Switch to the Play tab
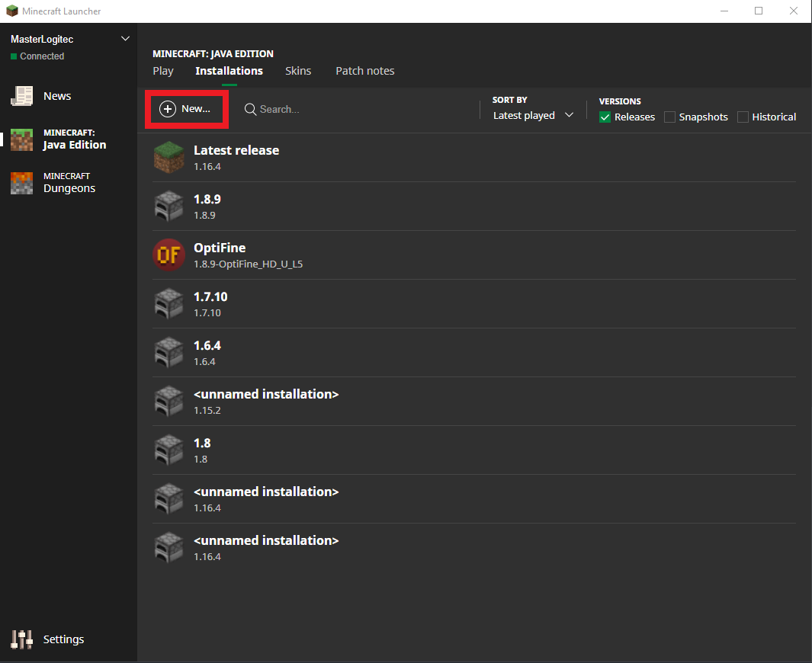Viewport: 812px width, 663px height. 163,71
